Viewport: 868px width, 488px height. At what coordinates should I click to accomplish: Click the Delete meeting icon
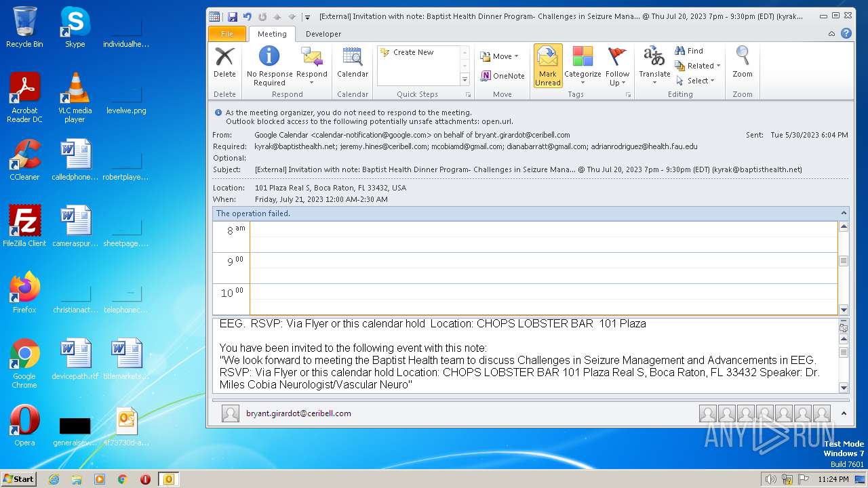point(224,62)
